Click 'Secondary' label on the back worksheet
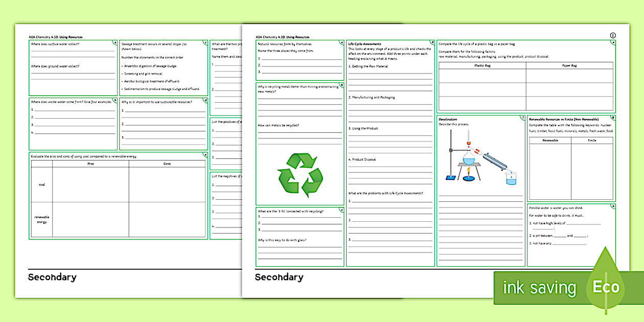The width and height of the screenshot is (644, 322). pos(52,278)
